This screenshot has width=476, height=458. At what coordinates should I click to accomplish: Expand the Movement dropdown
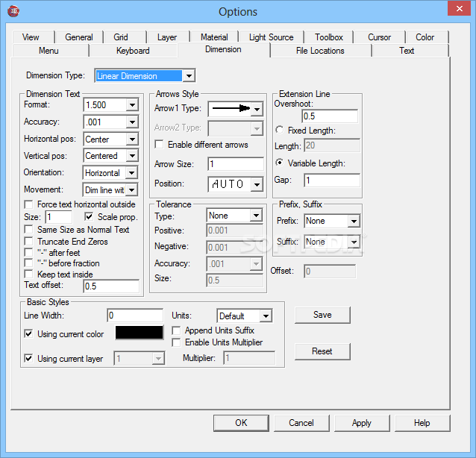[132, 190]
